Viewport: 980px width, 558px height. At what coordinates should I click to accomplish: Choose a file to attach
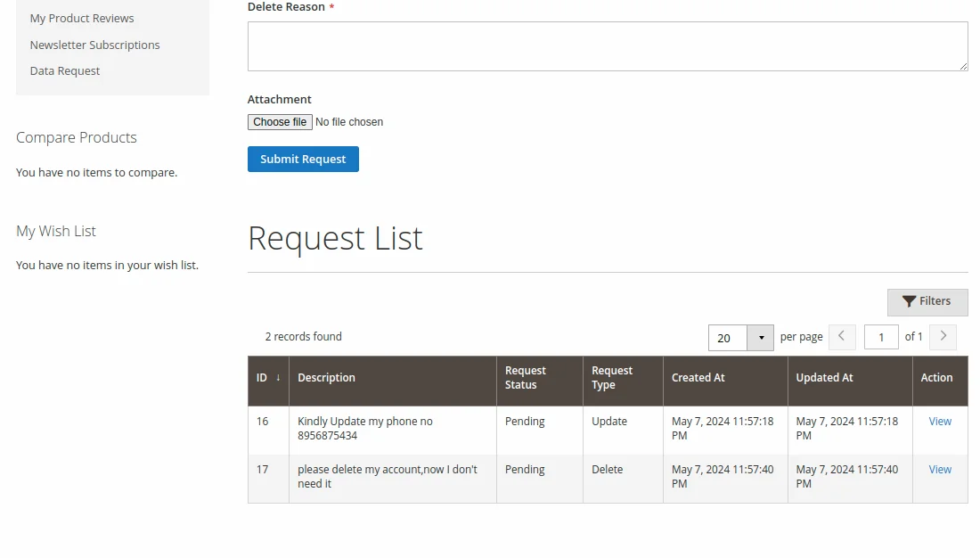279,121
